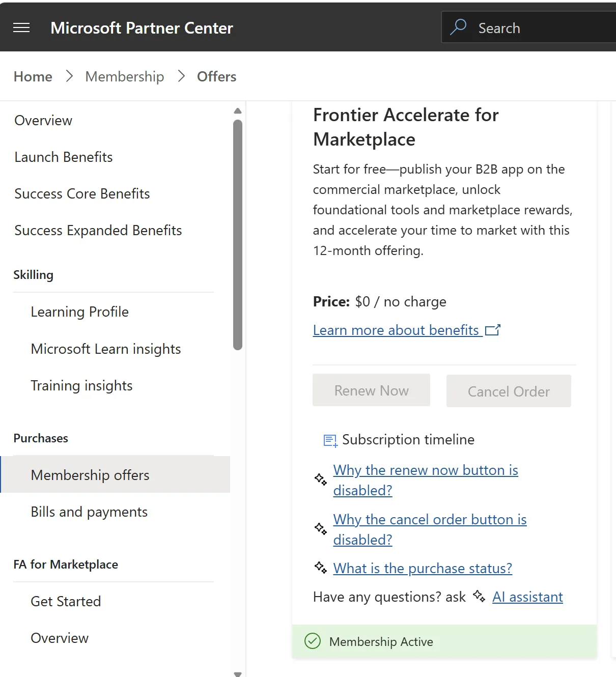This screenshot has width=616, height=677.
Task: Click into the Search field
Action: click(529, 27)
